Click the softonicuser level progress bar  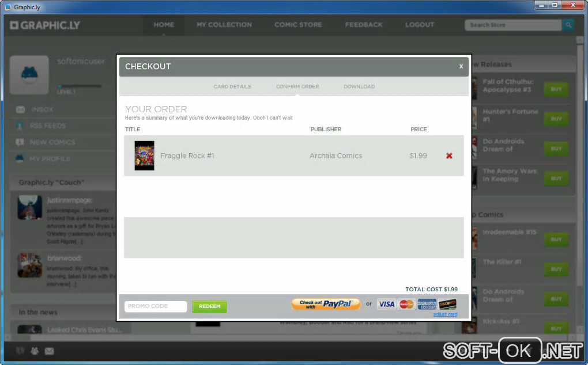pos(79,86)
